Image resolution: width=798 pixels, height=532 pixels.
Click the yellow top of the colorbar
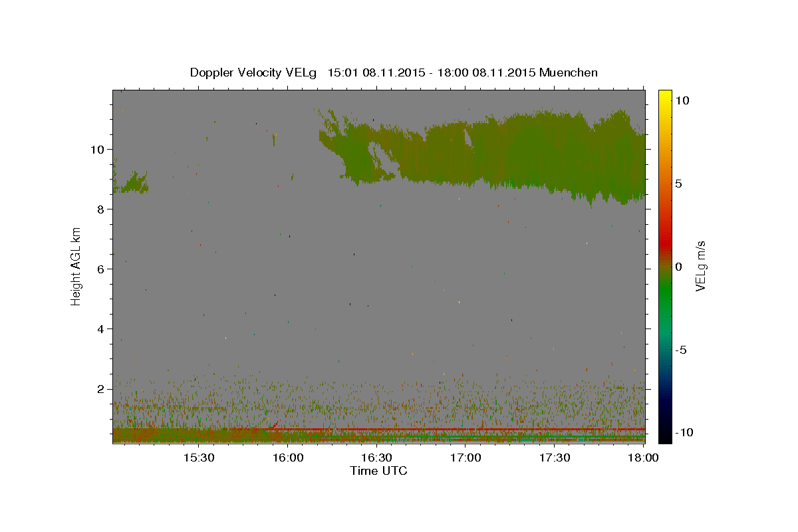pos(665,96)
